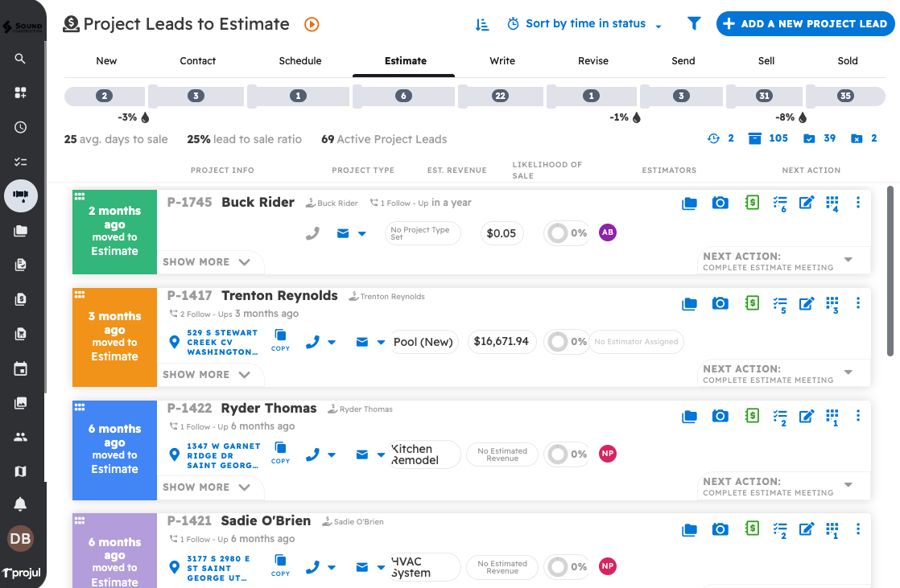Click the green status block on Buck Rider

click(x=114, y=232)
